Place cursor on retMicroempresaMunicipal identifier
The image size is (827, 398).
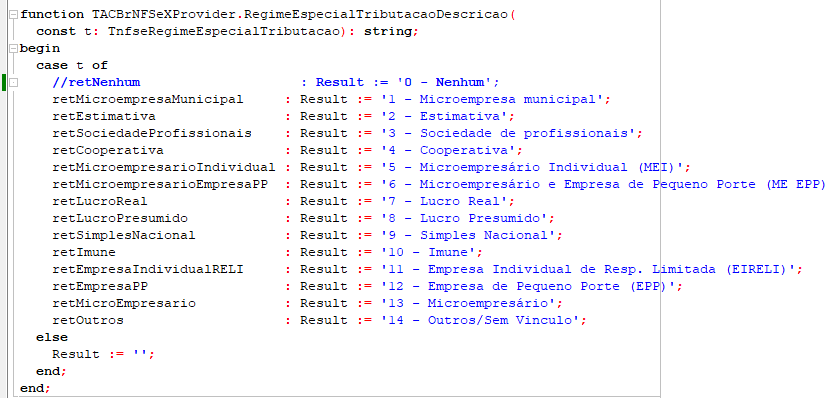pyautogui.click(x=148, y=100)
